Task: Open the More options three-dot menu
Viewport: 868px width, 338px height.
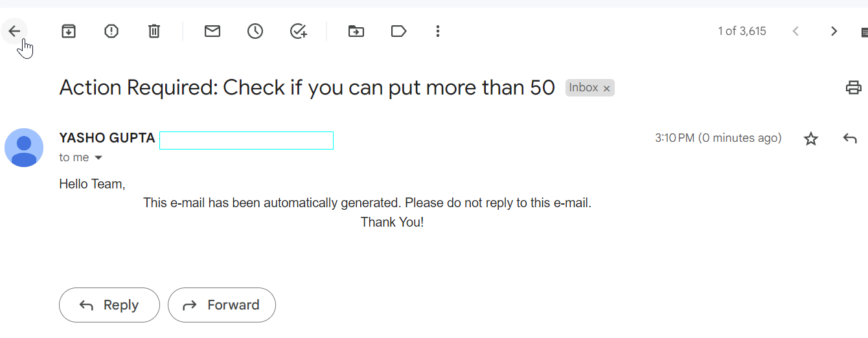Action: coord(438,31)
